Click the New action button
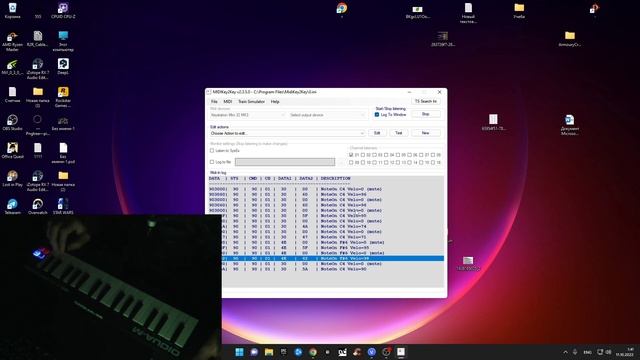The height and width of the screenshot is (360, 640). pos(426,133)
